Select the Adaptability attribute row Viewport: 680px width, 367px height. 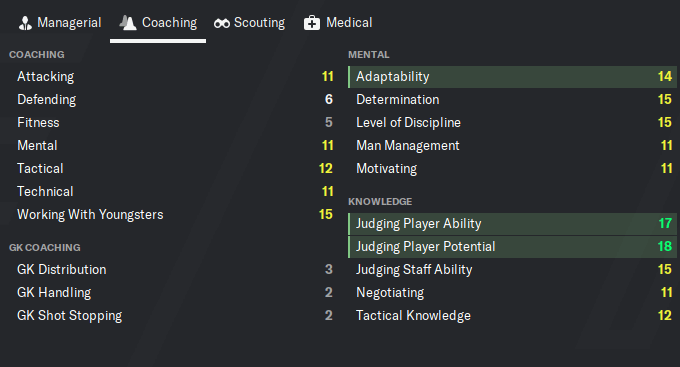coord(512,77)
